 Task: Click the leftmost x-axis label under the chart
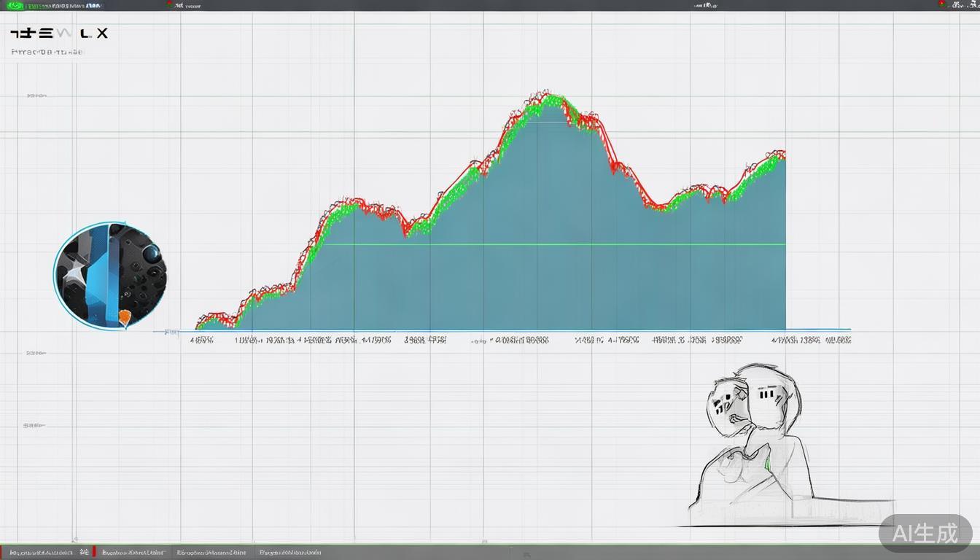[x=202, y=340]
